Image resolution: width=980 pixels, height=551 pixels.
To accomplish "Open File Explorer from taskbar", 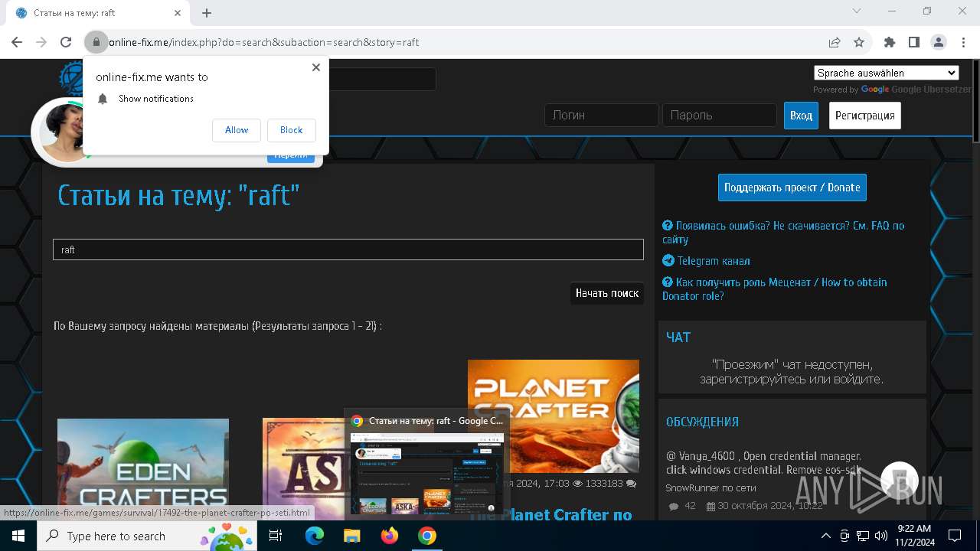I will point(351,536).
